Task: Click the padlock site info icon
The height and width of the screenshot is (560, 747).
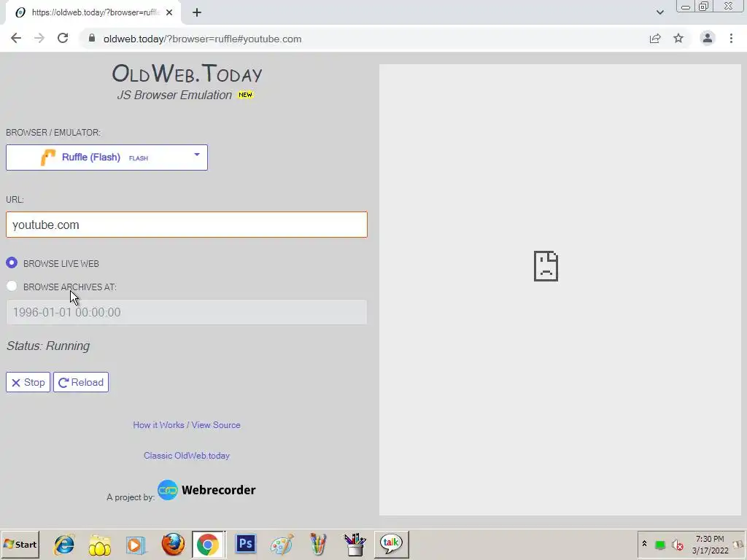Action: [x=92, y=39]
